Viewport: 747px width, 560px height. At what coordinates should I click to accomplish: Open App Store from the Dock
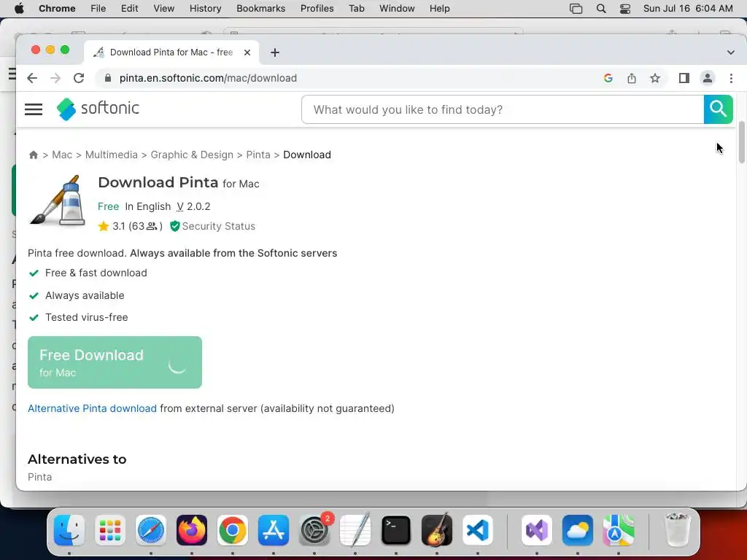click(274, 530)
